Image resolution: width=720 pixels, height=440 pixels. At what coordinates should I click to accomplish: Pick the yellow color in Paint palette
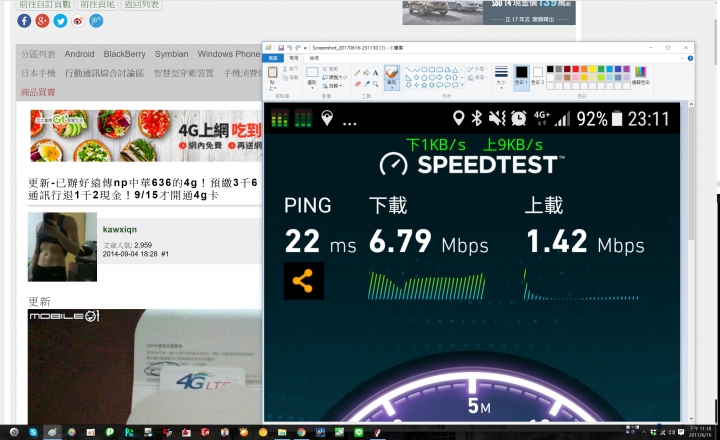point(593,69)
